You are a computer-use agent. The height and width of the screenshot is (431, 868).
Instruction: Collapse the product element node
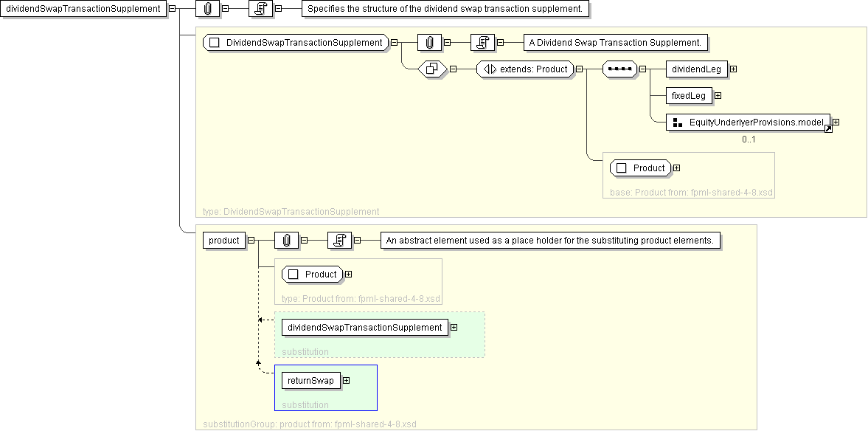click(x=251, y=241)
